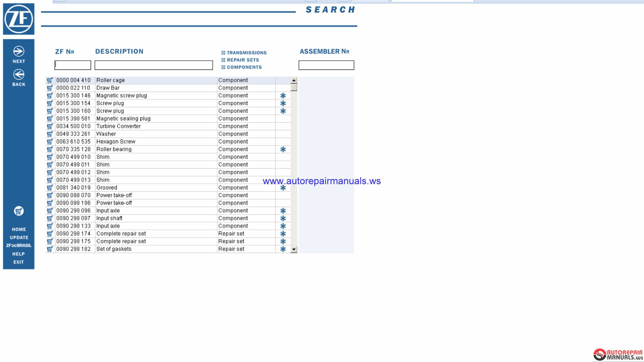Click the UPDATE sidebar option
Image resolution: width=644 pixels, height=362 pixels.
coord(18,237)
